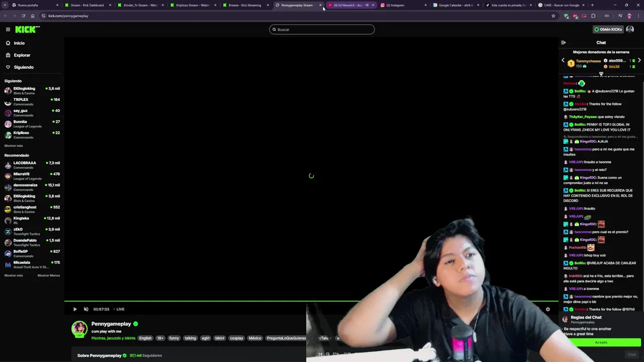Open Bunnita channel in sidebar

[32, 124]
